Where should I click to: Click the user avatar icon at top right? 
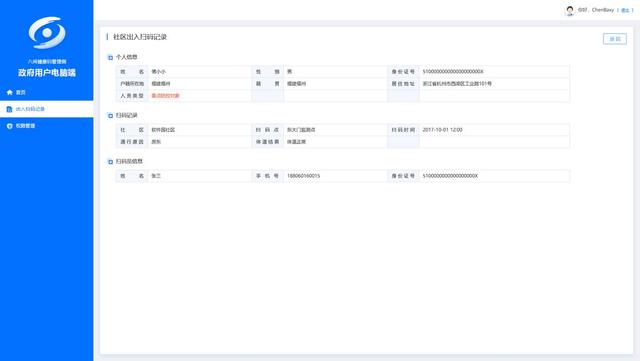click(x=570, y=10)
